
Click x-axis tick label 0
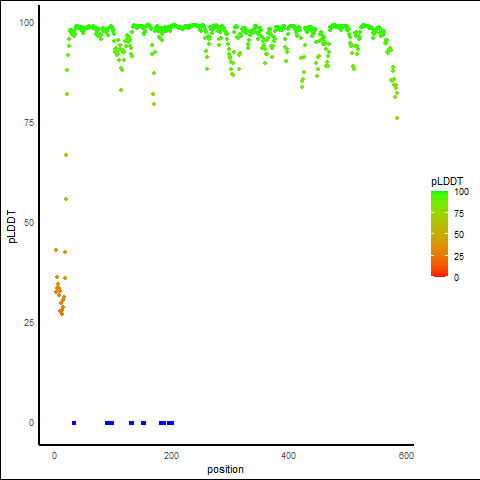54,456
